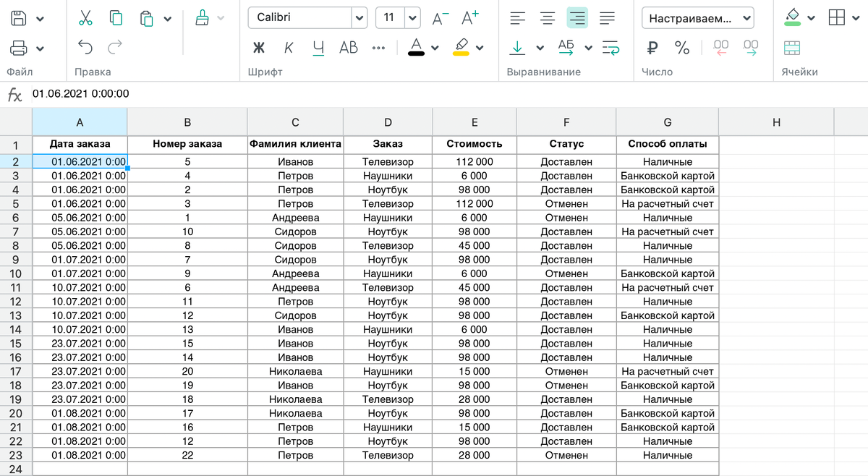868x476 pixels.
Task: Open the number format Настраиваем dropdown
Action: pos(697,17)
